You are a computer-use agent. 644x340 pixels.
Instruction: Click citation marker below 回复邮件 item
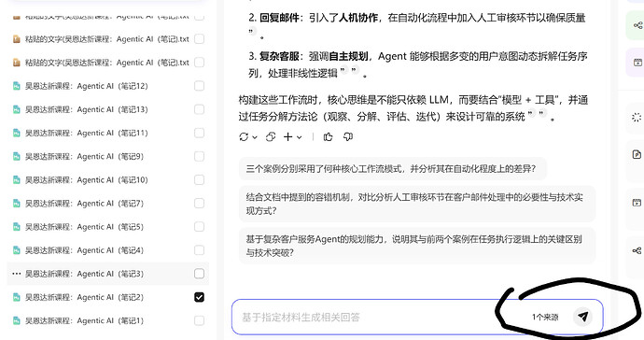[x=252, y=31]
